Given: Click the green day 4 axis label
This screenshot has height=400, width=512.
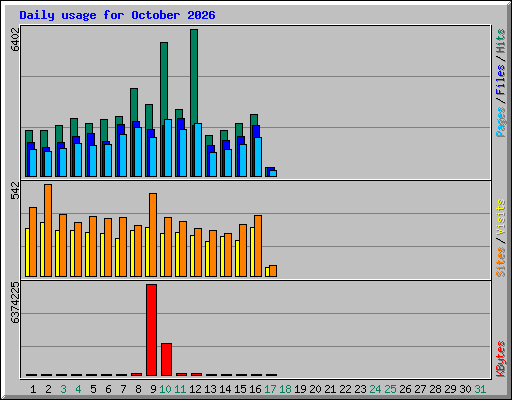Looking at the screenshot, I should pos(78,389).
